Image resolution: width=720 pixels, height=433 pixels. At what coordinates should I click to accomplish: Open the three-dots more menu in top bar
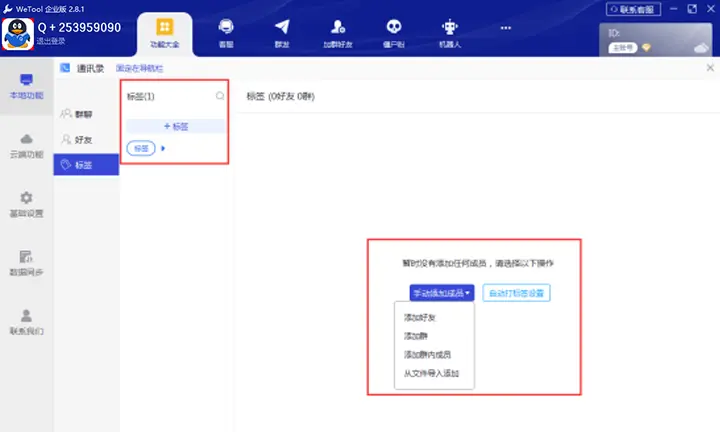click(x=506, y=28)
